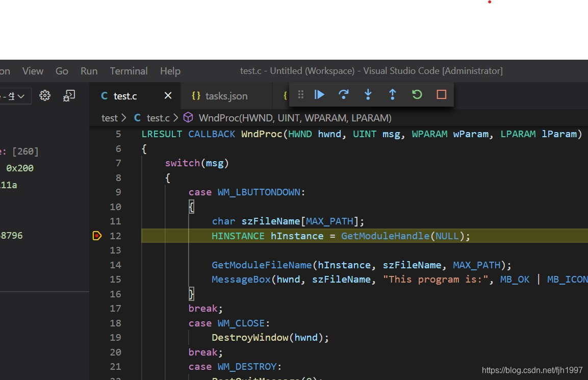Open the Run menu
This screenshot has height=380, width=588.
click(x=89, y=71)
